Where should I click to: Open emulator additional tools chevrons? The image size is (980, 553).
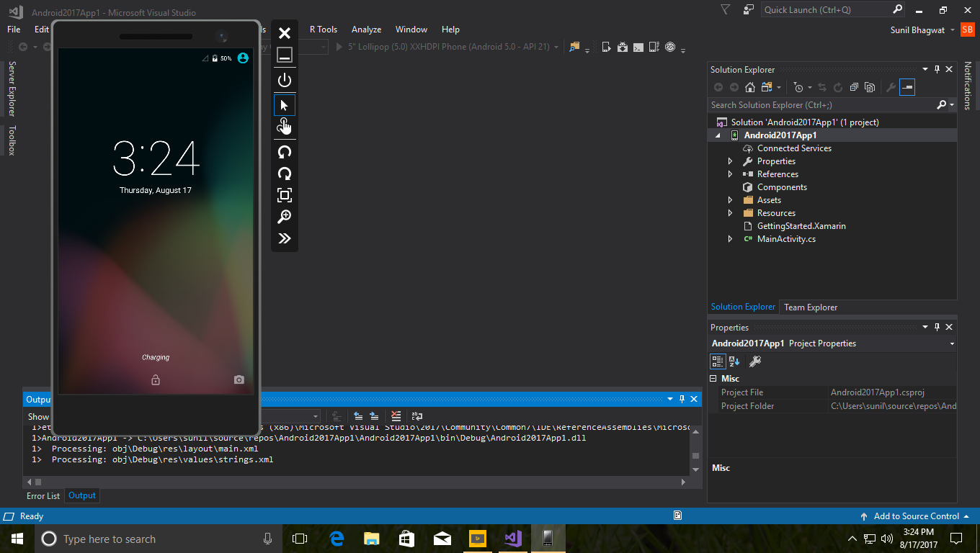tap(285, 238)
